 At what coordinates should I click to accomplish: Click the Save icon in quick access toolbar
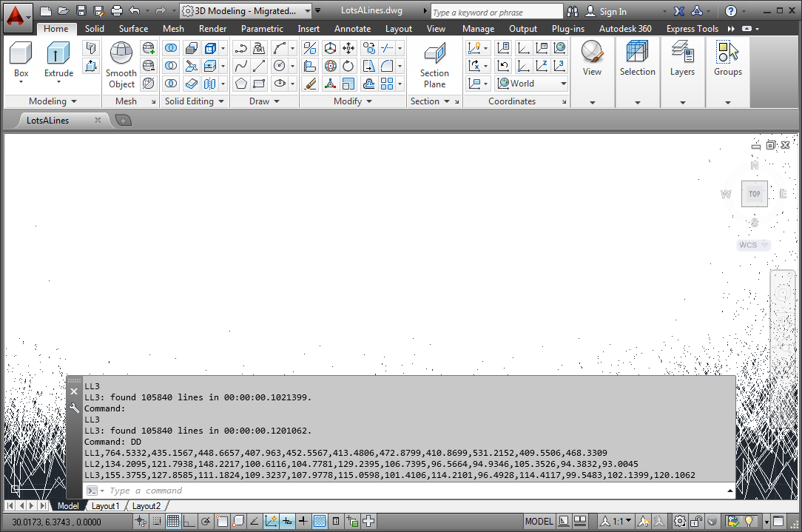point(81,11)
